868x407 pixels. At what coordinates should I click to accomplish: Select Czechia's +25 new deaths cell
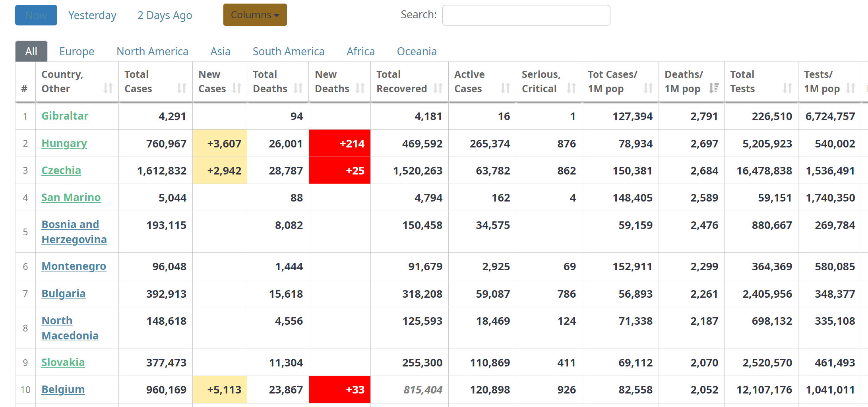click(x=340, y=171)
